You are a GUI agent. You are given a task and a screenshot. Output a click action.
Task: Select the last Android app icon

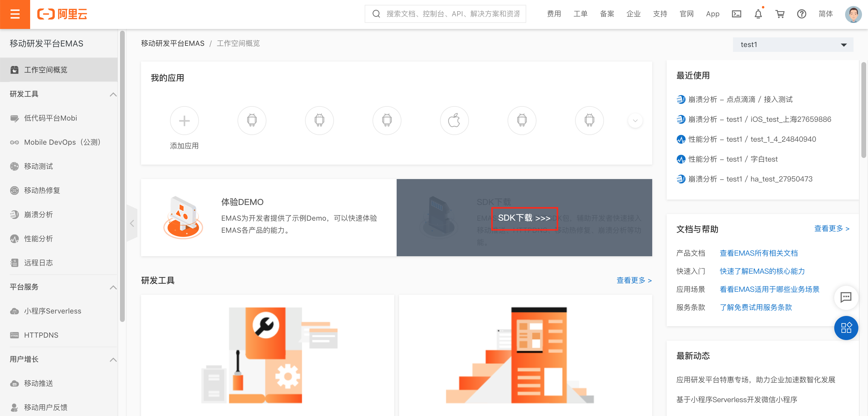point(589,121)
